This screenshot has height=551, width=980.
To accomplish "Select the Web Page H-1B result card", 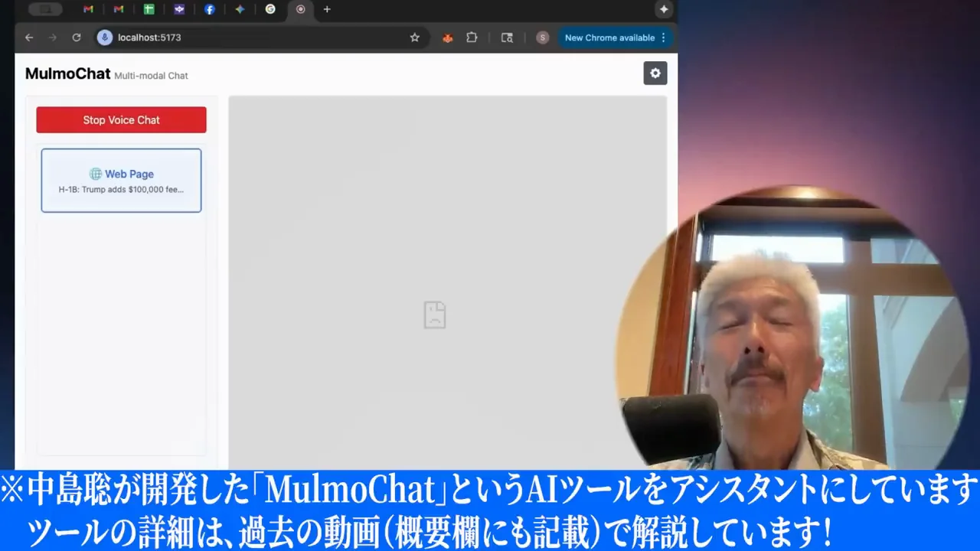I will (x=121, y=181).
